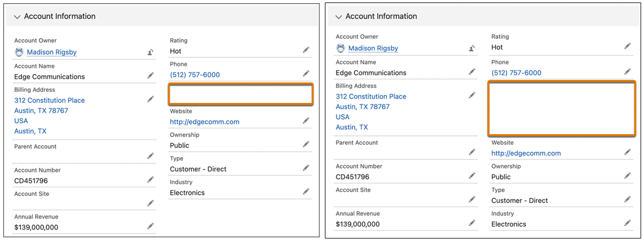Edit Account Number pencil in left panel
The height and width of the screenshot is (241, 644).
coord(151,180)
